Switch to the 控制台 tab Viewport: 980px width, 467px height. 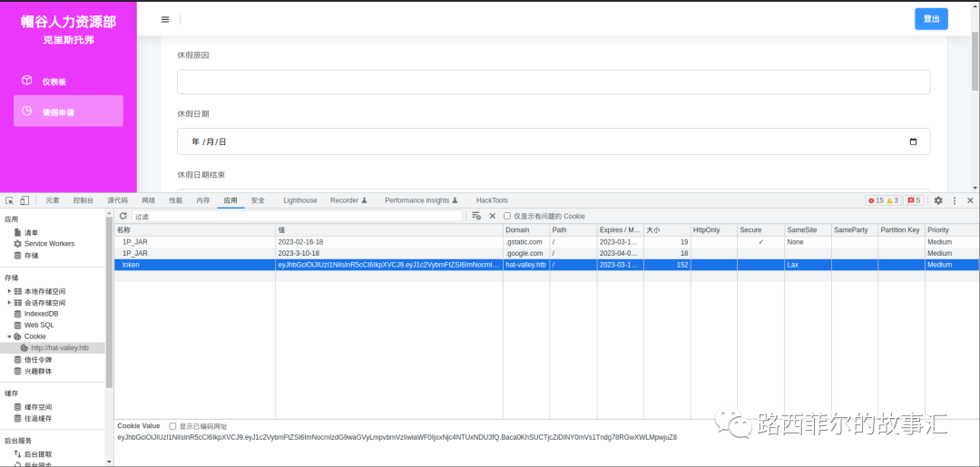coord(83,200)
